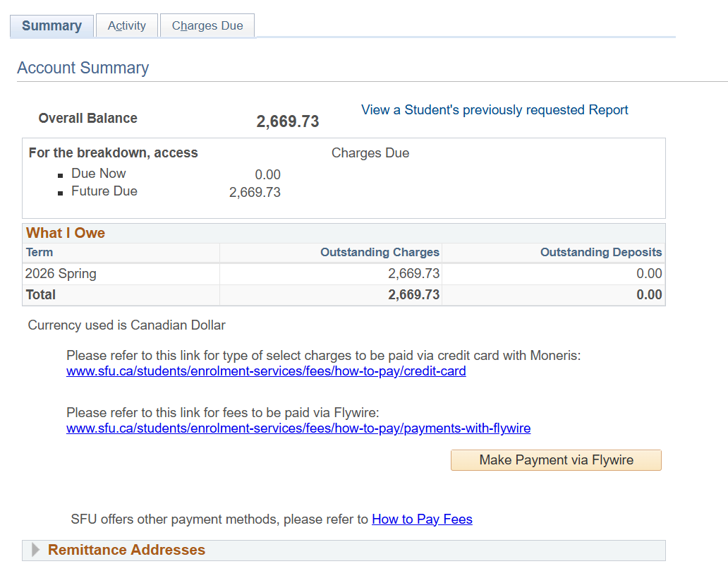Click the Term column header
Screen dimensions: 728x583
tap(40, 253)
